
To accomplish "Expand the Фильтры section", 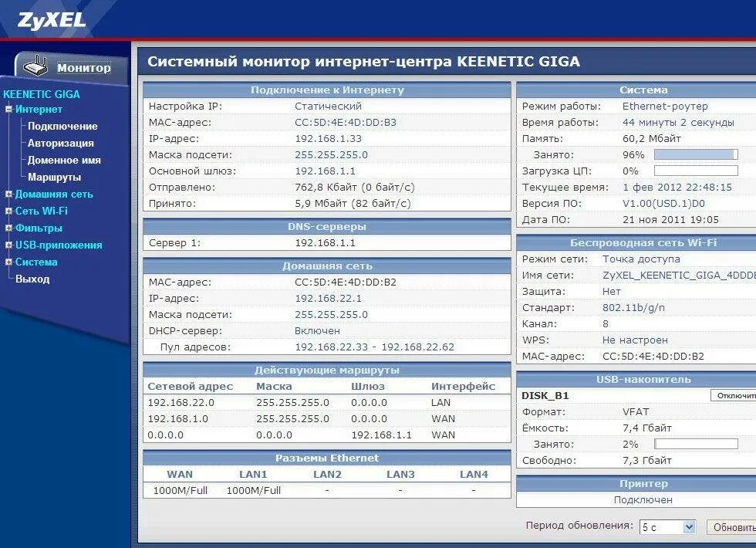I will pyautogui.click(x=8, y=228).
